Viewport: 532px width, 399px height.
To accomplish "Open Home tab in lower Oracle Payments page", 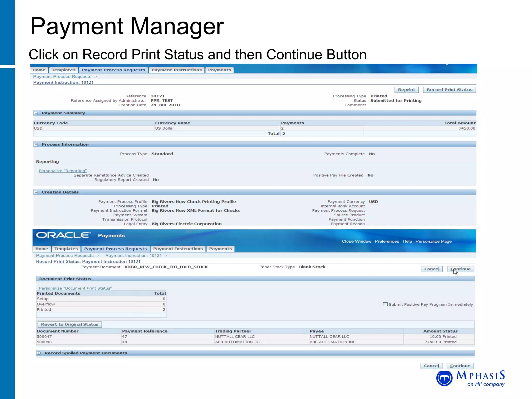I will (x=42, y=249).
